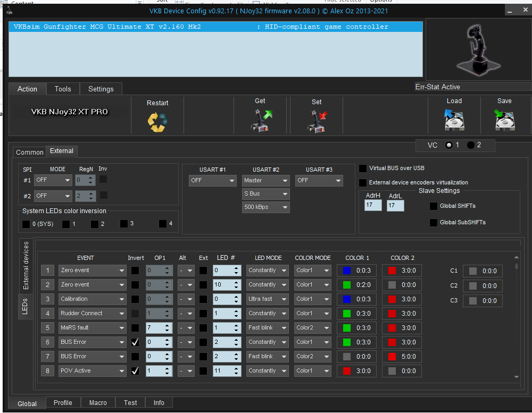Click row number 4 button
The image size is (532, 413).
(47, 313)
